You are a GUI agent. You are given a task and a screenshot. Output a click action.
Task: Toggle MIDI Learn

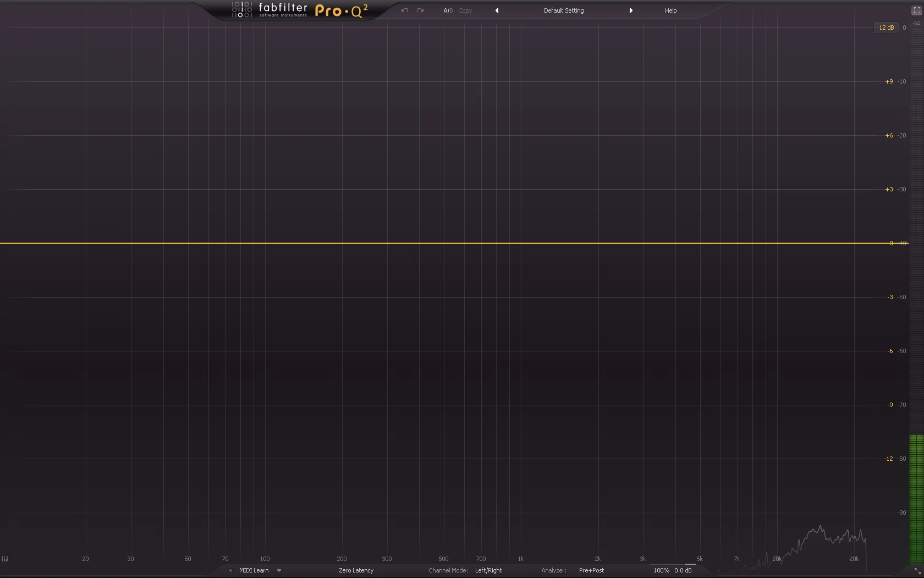pyautogui.click(x=254, y=570)
